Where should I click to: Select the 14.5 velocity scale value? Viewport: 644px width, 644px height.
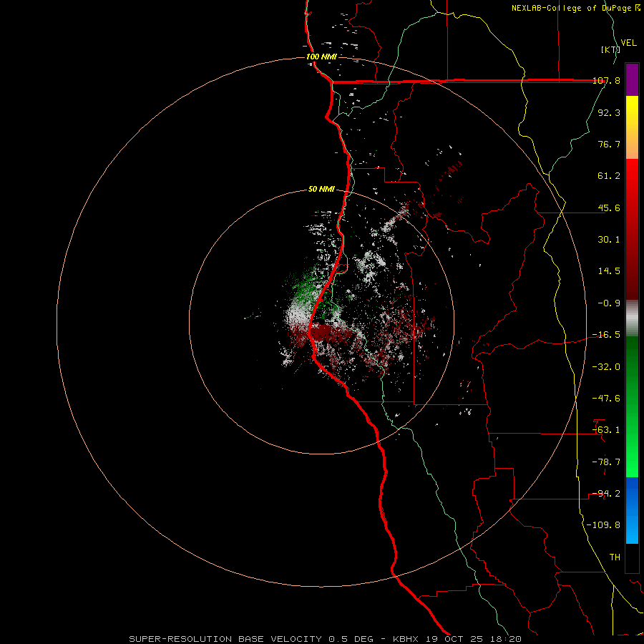tap(609, 271)
